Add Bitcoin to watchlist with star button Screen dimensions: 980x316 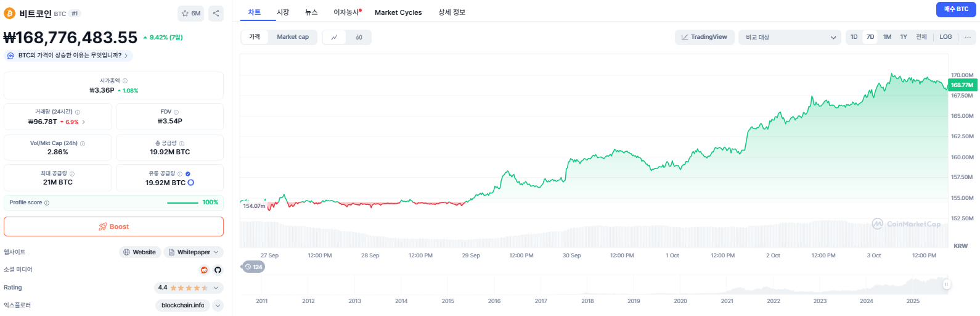(x=190, y=13)
